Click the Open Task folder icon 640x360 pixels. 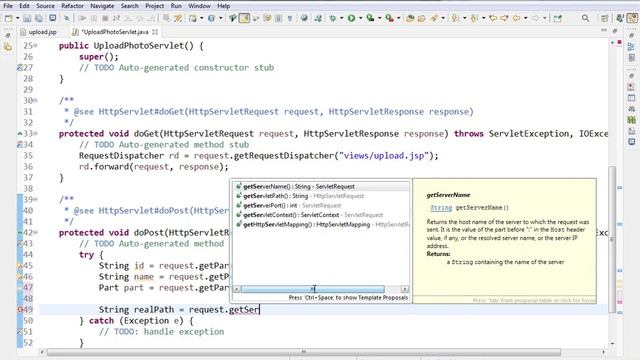tap(422, 18)
